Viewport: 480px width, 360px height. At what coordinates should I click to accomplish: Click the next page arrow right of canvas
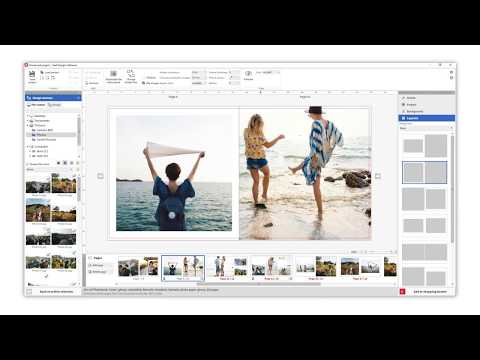[x=378, y=176]
